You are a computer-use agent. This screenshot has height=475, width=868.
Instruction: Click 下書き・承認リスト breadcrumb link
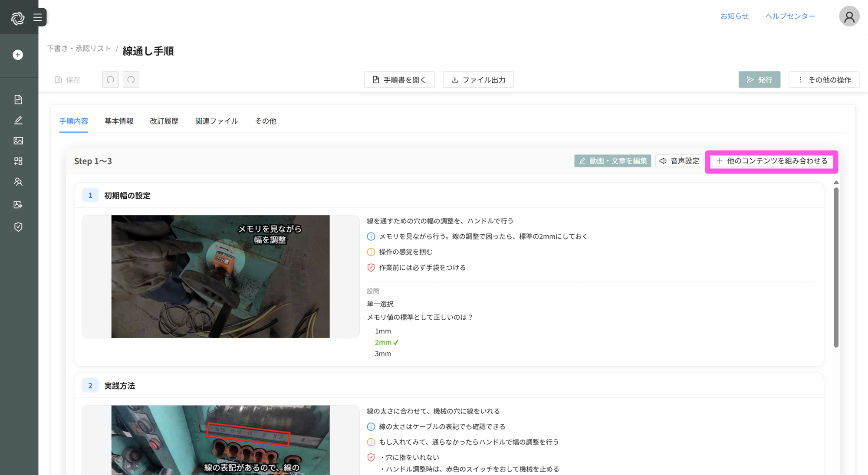click(79, 49)
